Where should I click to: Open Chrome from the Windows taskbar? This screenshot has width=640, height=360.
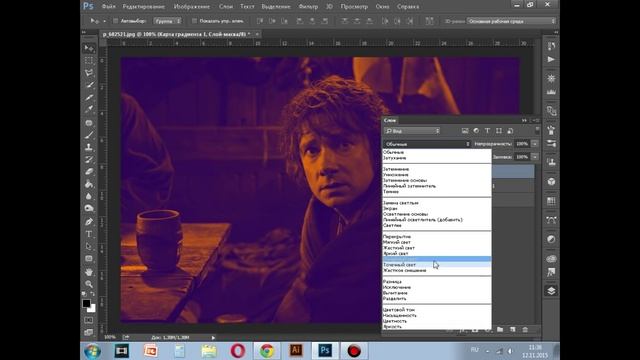267,351
